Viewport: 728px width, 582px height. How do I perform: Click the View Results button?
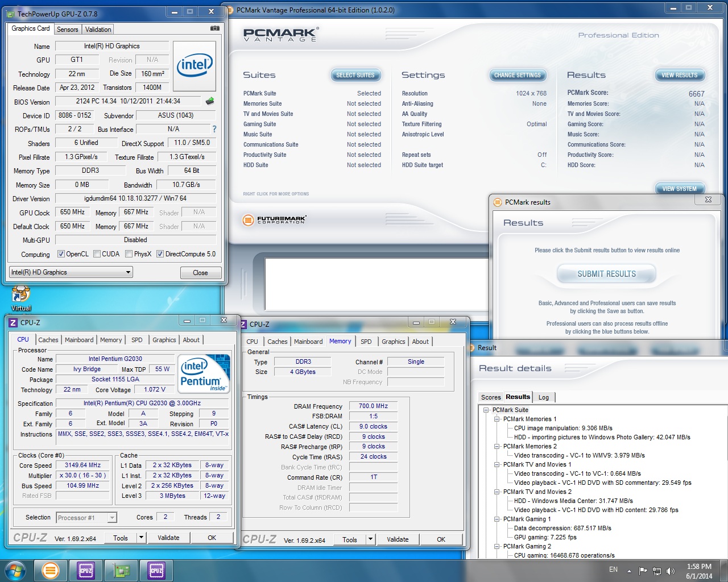coord(680,75)
